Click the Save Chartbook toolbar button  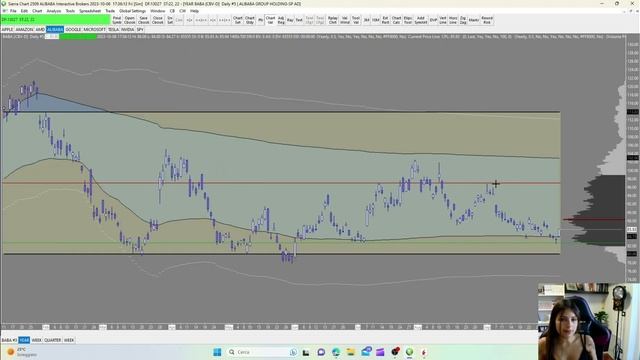tap(143, 20)
